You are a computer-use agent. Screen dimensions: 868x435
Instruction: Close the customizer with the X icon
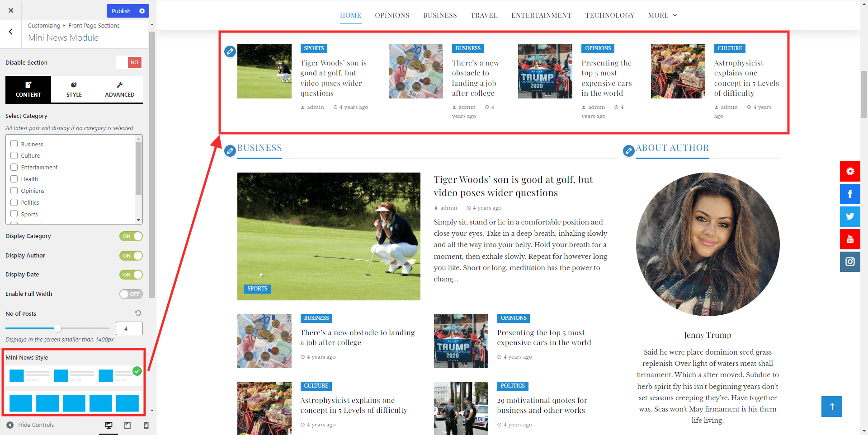(x=11, y=10)
